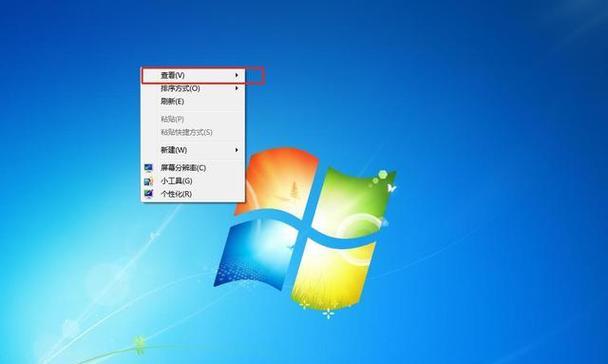Select the greyed 粘贴(P) entry
The height and width of the screenshot is (364, 608).
(x=193, y=119)
